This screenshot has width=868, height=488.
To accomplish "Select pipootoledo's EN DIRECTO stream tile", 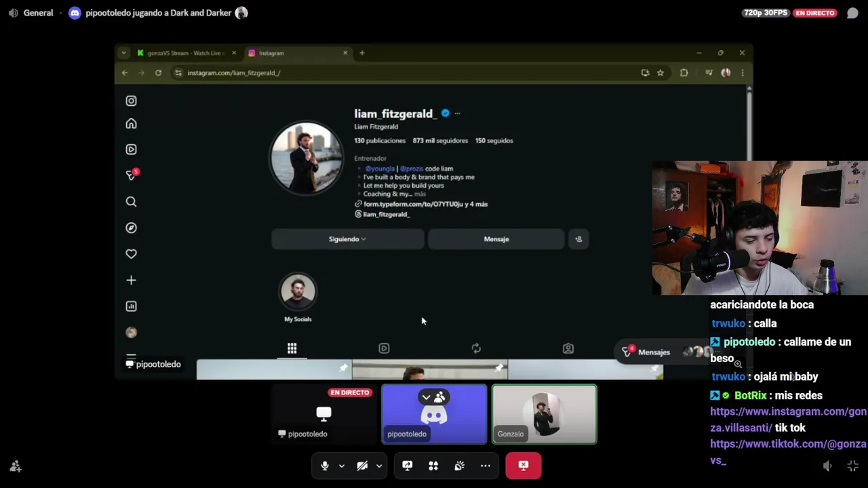I will [x=323, y=414].
